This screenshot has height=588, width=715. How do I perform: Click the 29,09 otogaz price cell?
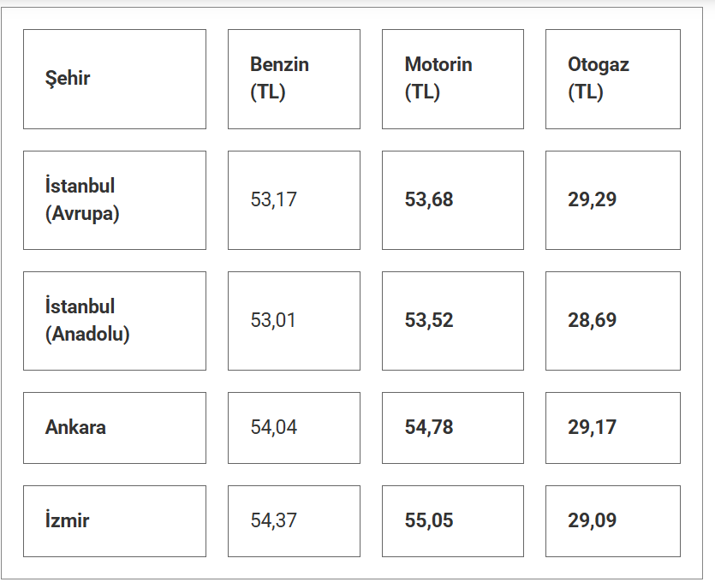click(x=612, y=520)
